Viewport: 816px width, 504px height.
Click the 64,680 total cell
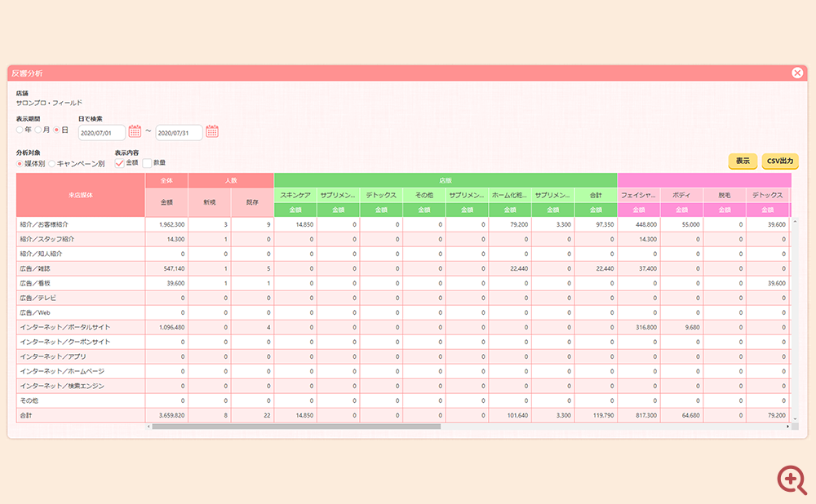tap(681, 416)
